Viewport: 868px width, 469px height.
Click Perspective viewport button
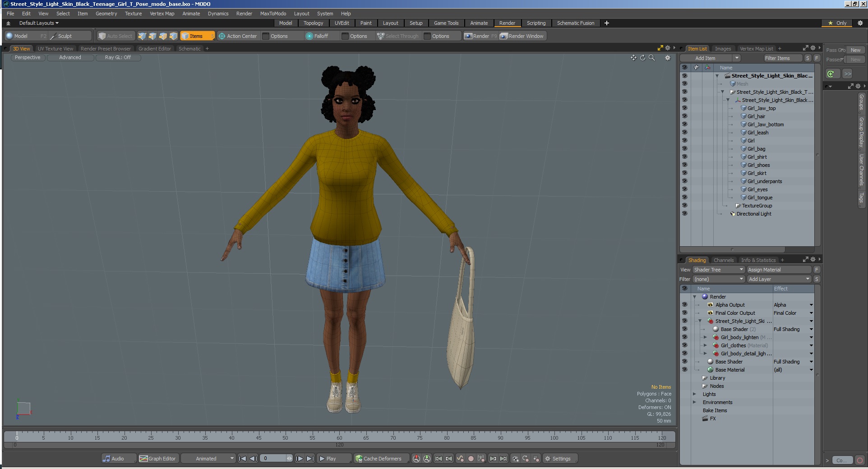click(28, 58)
